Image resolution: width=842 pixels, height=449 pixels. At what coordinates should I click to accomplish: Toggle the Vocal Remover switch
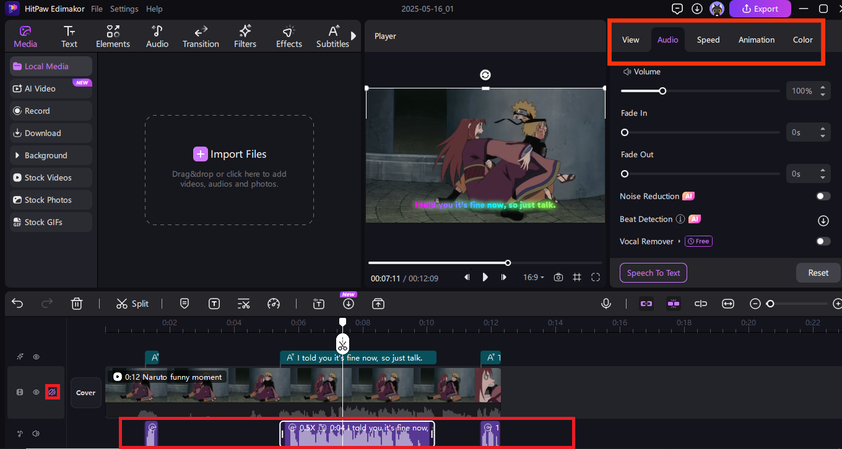[x=823, y=242]
